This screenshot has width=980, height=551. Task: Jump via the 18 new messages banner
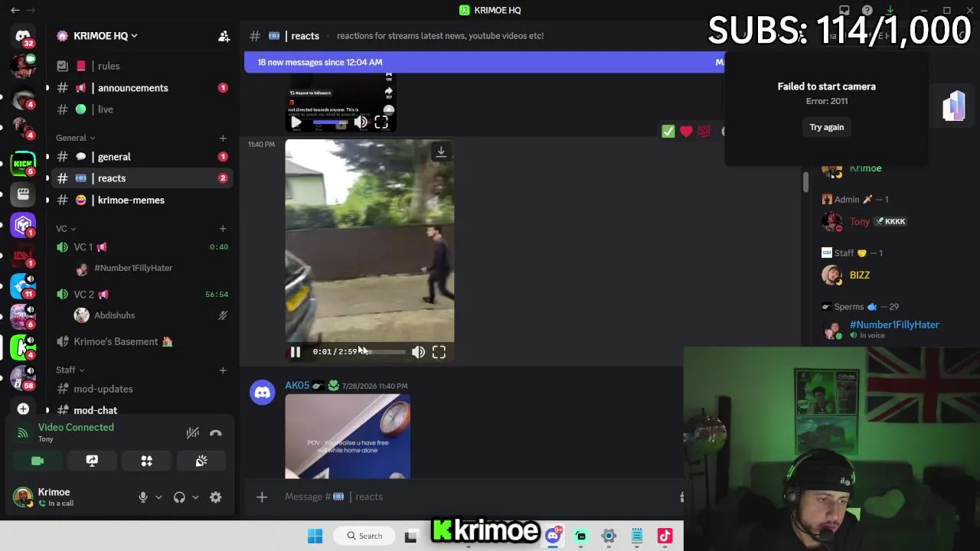coord(484,62)
